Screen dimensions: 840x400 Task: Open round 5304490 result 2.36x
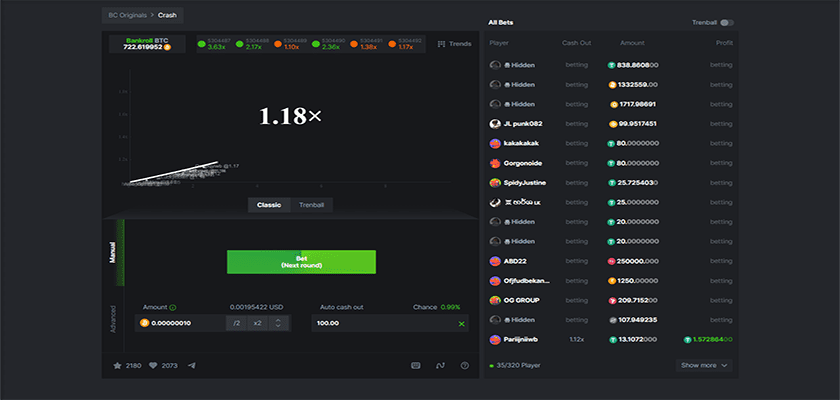329,44
